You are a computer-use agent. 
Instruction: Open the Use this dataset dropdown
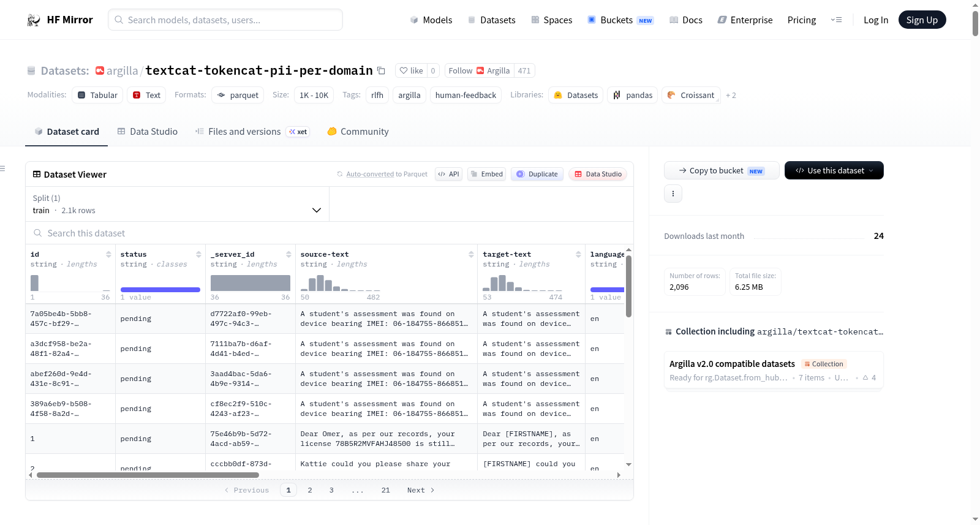834,170
